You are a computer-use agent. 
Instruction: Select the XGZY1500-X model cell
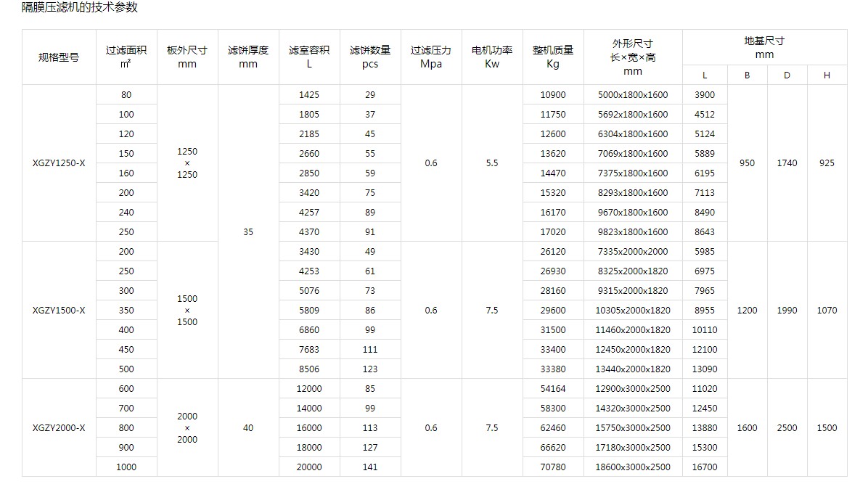[x=59, y=310]
